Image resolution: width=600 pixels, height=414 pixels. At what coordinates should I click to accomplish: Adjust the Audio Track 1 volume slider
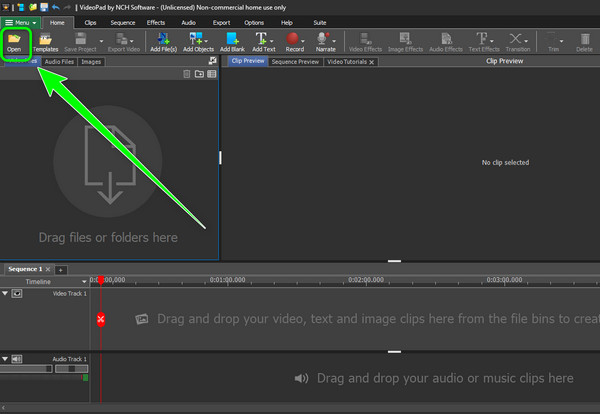click(26, 369)
